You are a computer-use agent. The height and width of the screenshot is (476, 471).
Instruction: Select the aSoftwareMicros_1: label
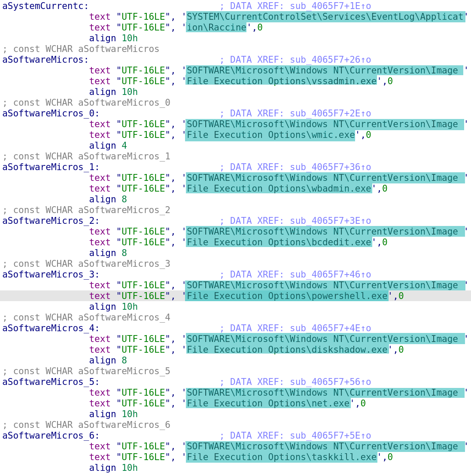coord(51,167)
